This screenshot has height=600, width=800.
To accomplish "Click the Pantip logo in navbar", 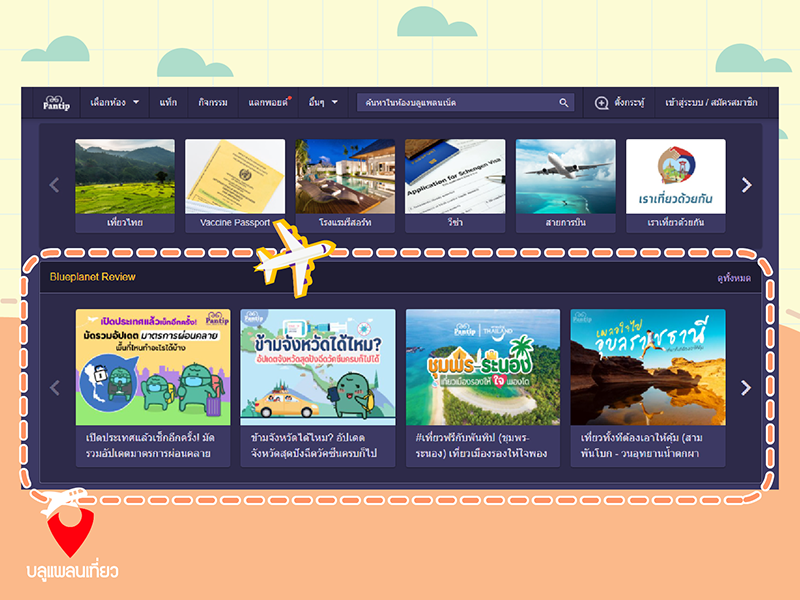I will point(56,103).
